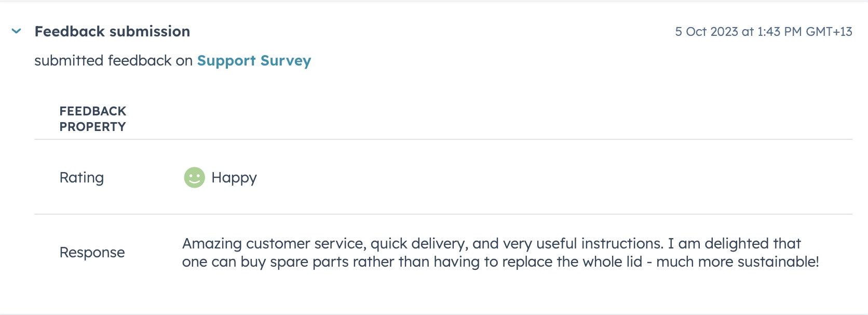Click the PROPERTY word in column header
The width and height of the screenshot is (868, 315).
point(92,127)
